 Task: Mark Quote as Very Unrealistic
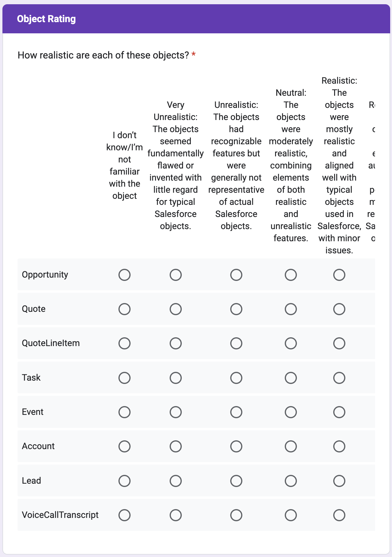[x=175, y=309]
